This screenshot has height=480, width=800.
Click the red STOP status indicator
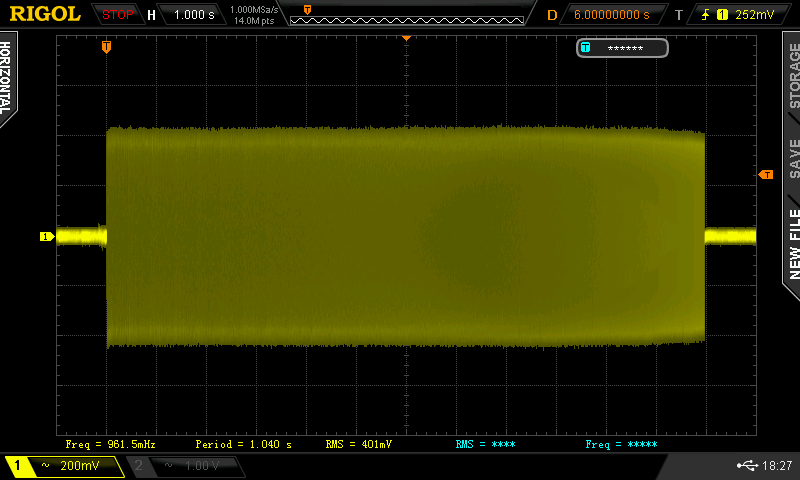[117, 15]
